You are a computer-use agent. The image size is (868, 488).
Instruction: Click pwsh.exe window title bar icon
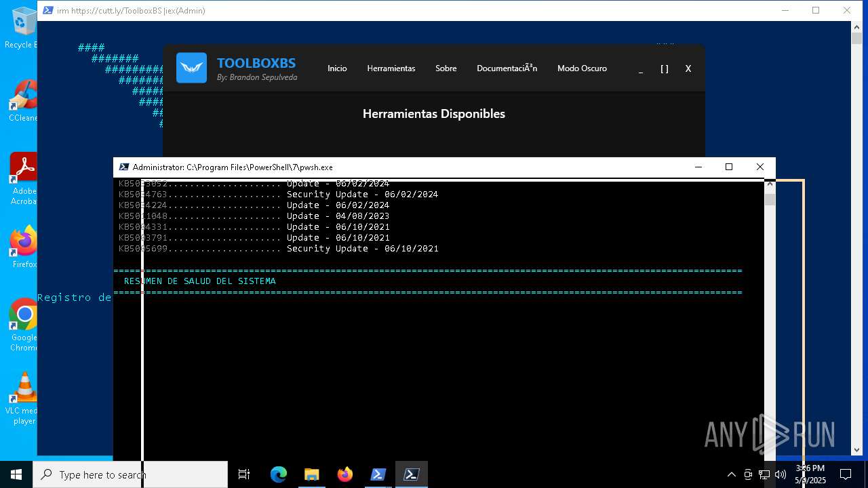[x=124, y=167]
